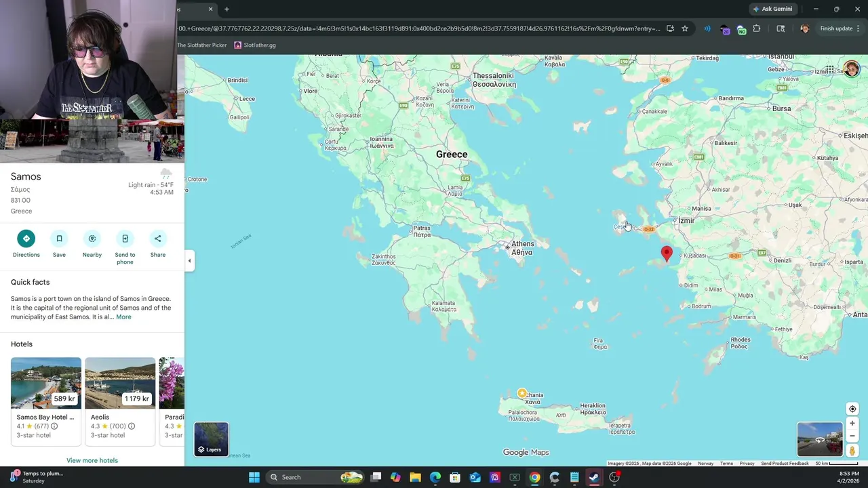The image size is (868, 488).
Task: Click the address bar URL
Action: click(x=418, y=28)
